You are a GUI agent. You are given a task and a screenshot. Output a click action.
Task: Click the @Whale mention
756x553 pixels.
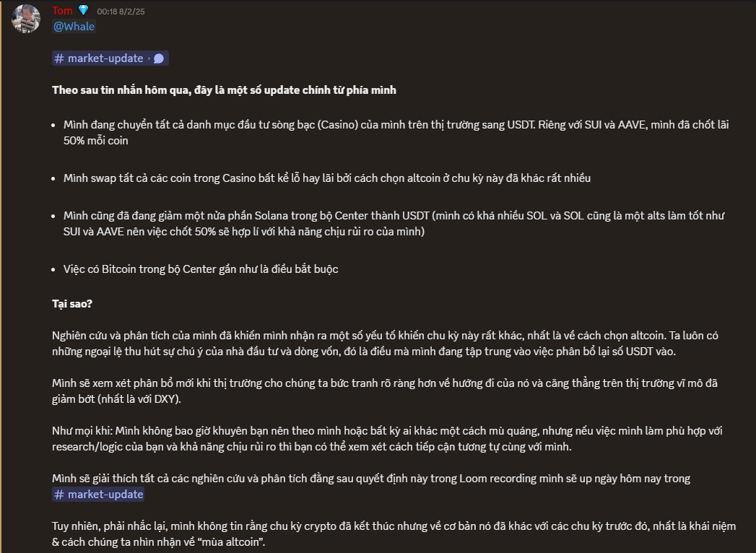[x=74, y=27]
